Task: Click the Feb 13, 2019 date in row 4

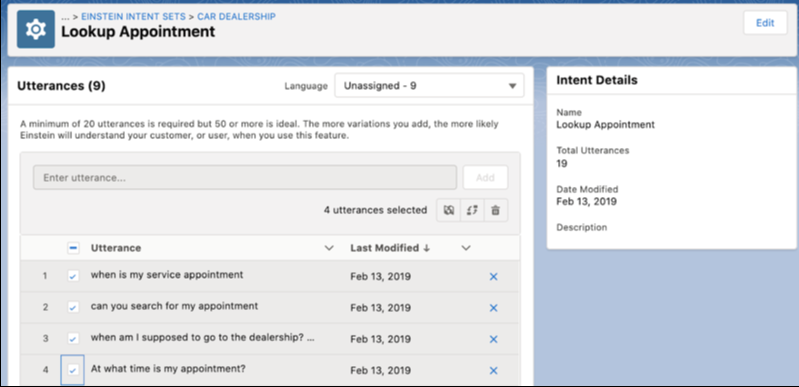Action: (381, 371)
